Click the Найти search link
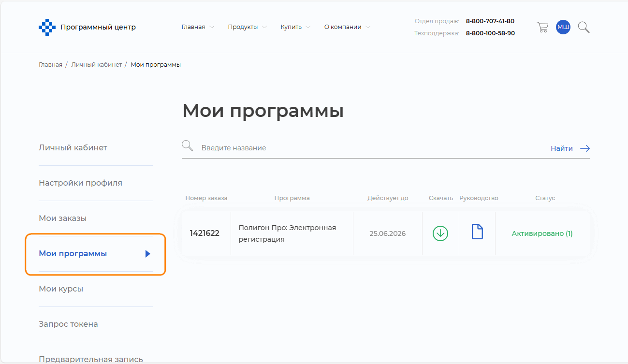The width and height of the screenshot is (628, 364). click(x=562, y=148)
